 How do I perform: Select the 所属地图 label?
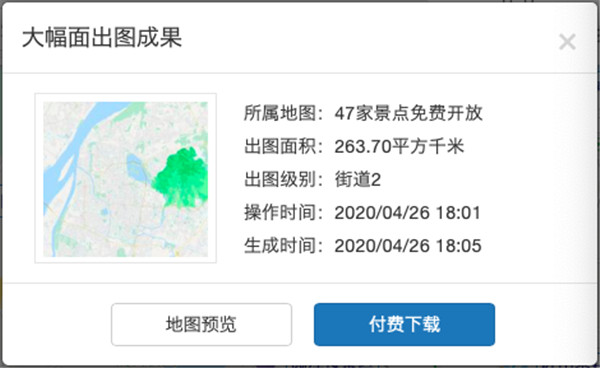[280, 113]
